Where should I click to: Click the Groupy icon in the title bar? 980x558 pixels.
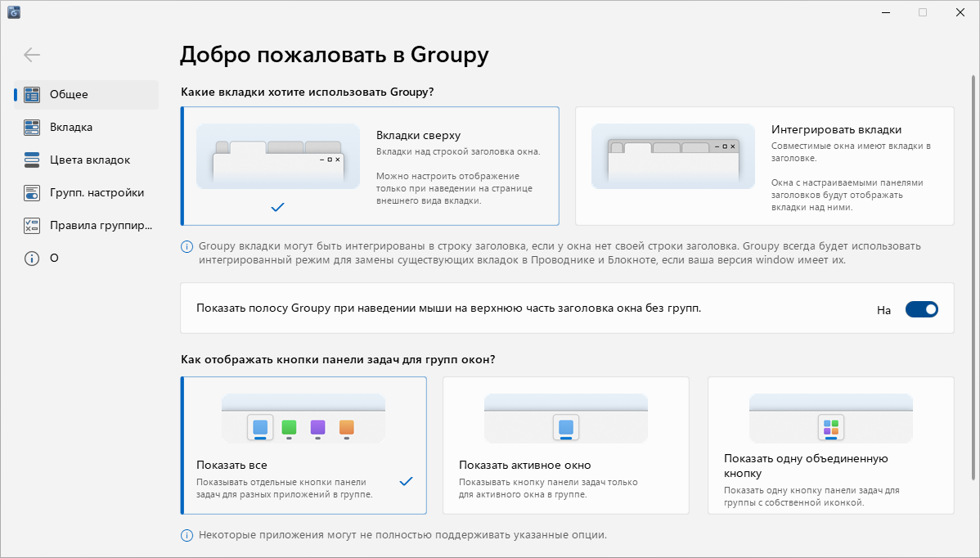click(13, 12)
